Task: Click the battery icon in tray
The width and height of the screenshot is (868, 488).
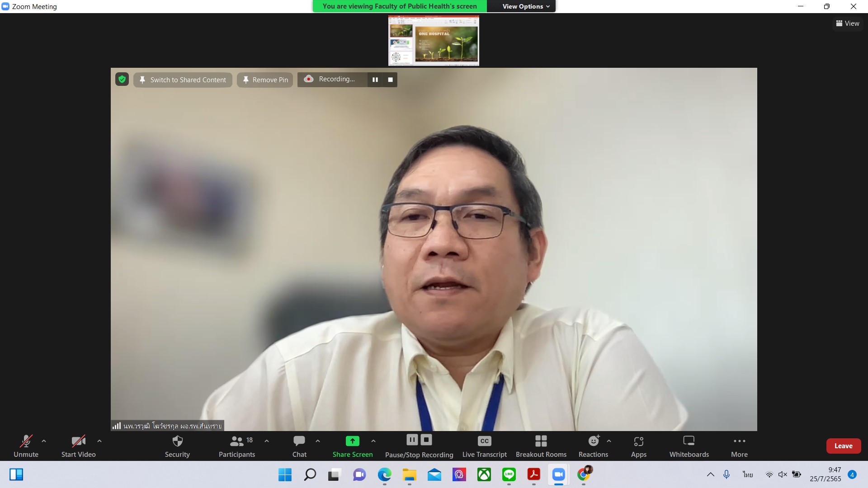Action: (797, 474)
